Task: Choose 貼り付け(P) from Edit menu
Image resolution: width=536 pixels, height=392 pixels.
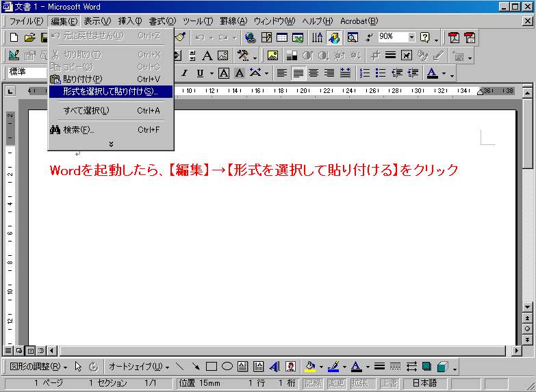Action: click(111, 79)
